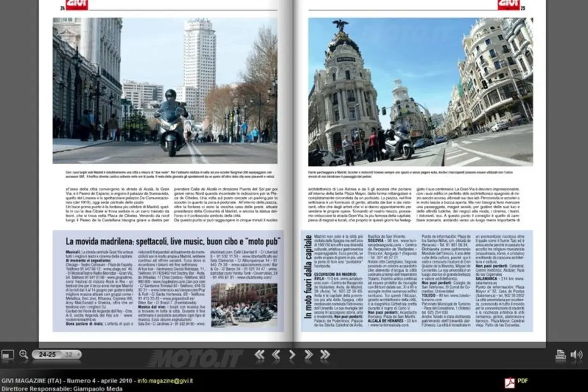Go back with the double-left arrow
The height and width of the screenshot is (392, 588).
(276, 354)
